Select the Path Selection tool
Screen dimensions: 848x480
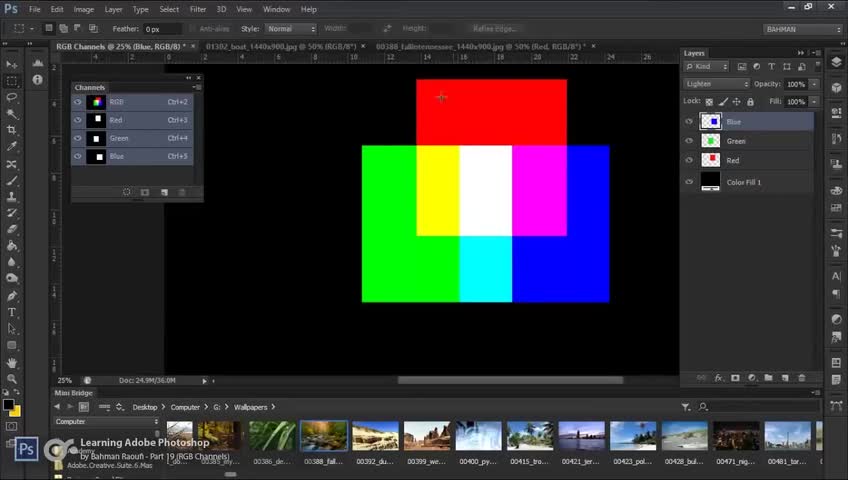pyautogui.click(x=11, y=329)
